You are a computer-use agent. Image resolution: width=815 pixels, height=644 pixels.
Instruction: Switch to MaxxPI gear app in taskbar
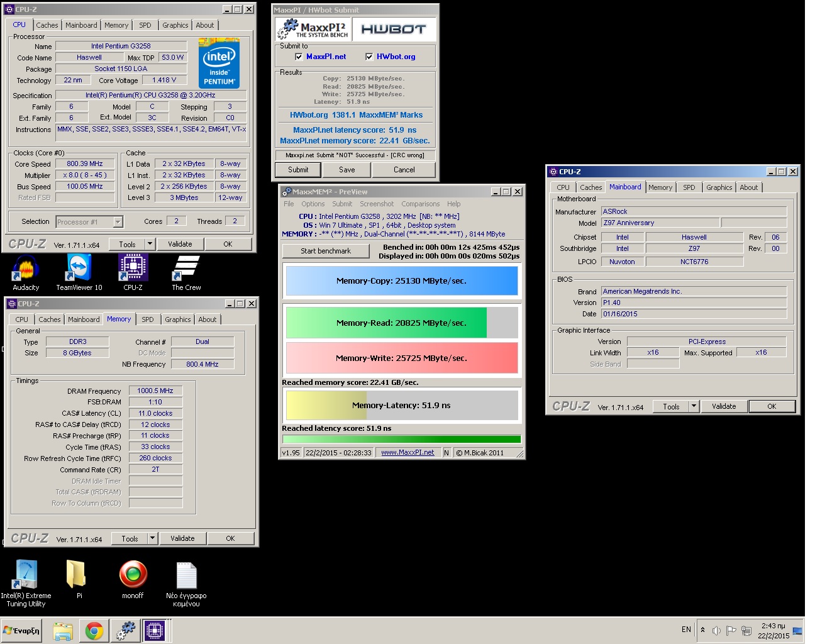pos(126,631)
